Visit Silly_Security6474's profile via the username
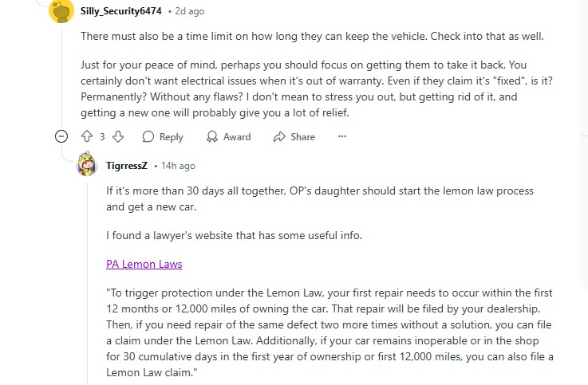The height and width of the screenshot is (385, 588). pyautogui.click(x=121, y=12)
